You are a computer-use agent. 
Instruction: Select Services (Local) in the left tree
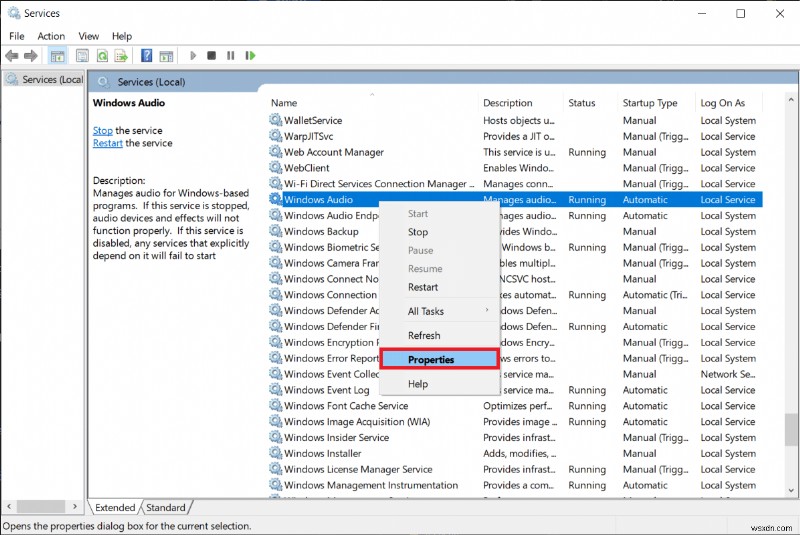[52, 79]
